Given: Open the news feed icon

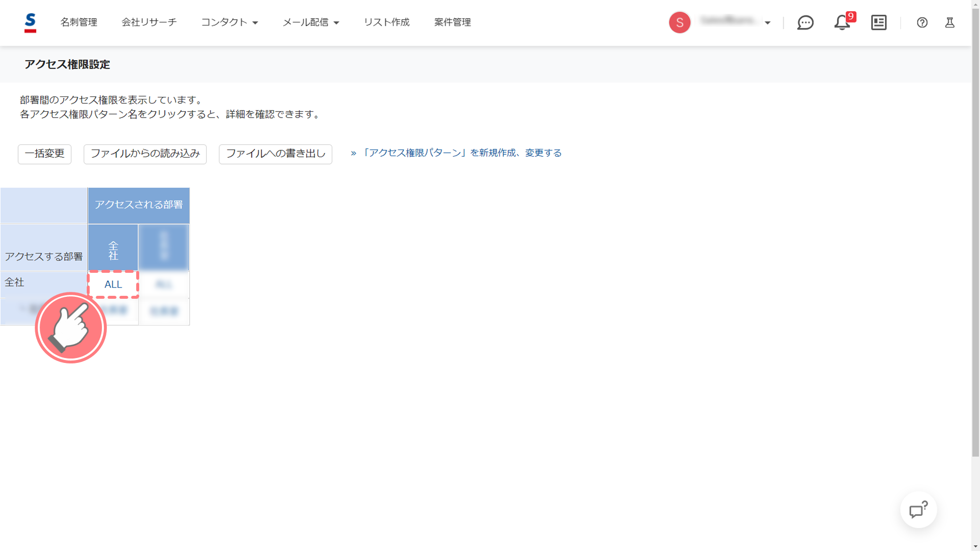Looking at the screenshot, I should (879, 23).
